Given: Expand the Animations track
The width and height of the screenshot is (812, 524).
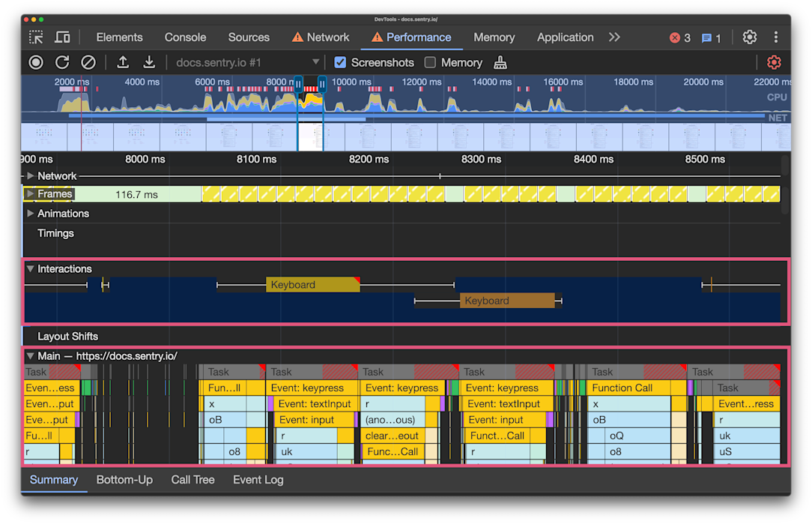Looking at the screenshot, I should 31,214.
